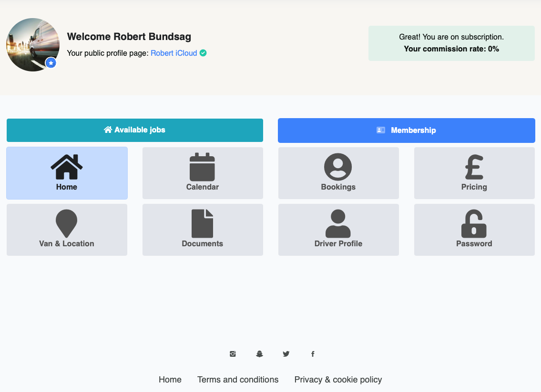The image size is (541, 392).
Task: View the Driver Profile tile
Action: click(338, 230)
